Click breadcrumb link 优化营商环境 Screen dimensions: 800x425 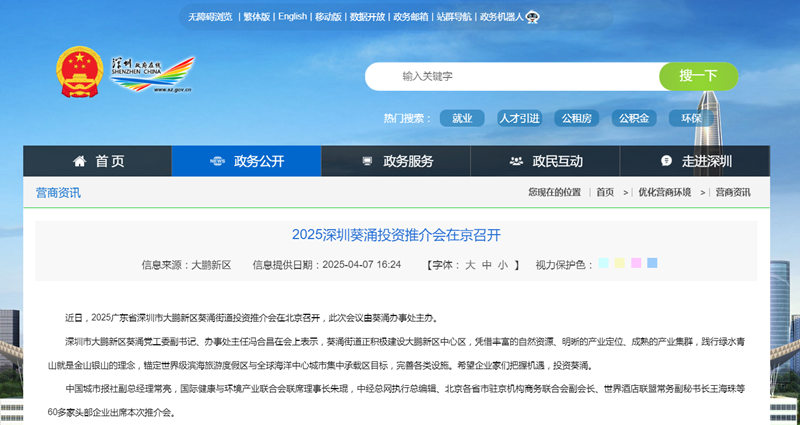point(665,192)
